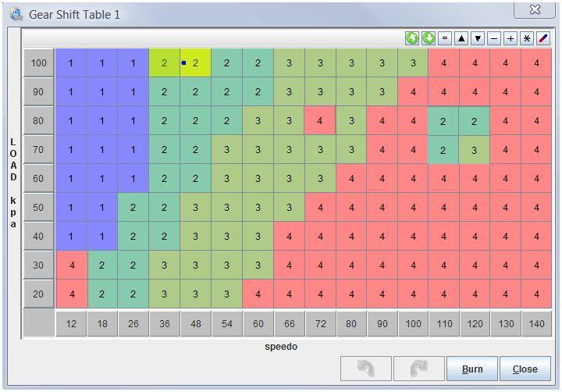
Task: Select the 100 load row header
Action: pyautogui.click(x=39, y=63)
